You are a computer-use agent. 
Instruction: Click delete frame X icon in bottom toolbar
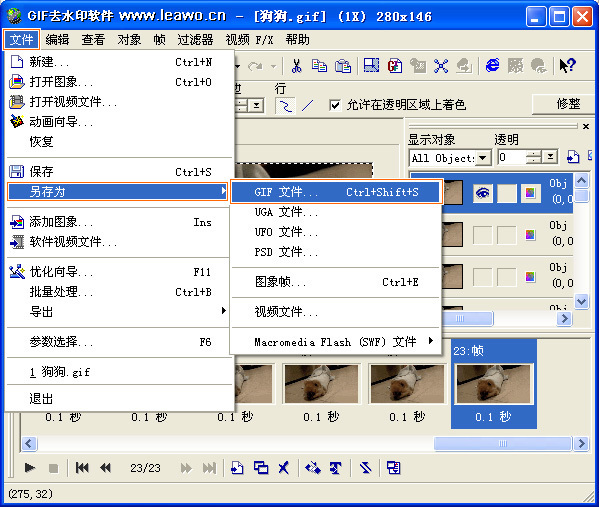[x=283, y=468]
